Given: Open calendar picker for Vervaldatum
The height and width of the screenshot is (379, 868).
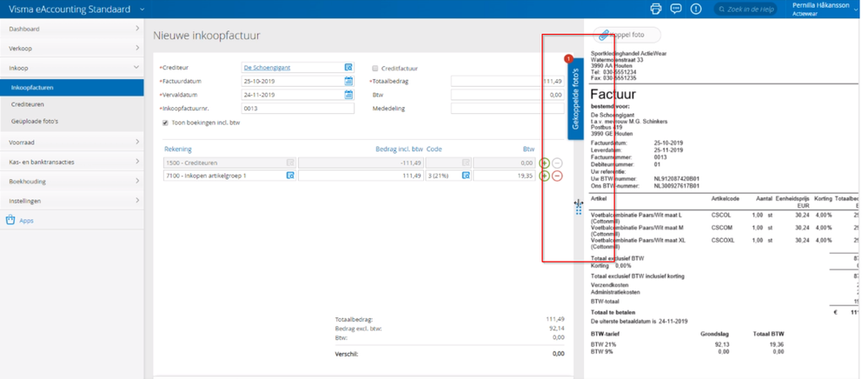Looking at the screenshot, I should coord(348,94).
